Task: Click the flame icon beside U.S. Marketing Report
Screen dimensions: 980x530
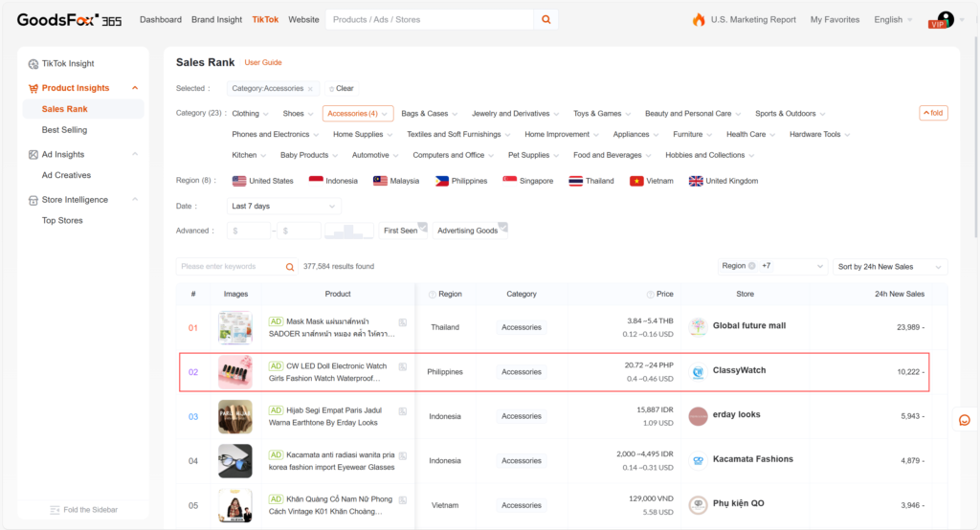Action: click(699, 19)
